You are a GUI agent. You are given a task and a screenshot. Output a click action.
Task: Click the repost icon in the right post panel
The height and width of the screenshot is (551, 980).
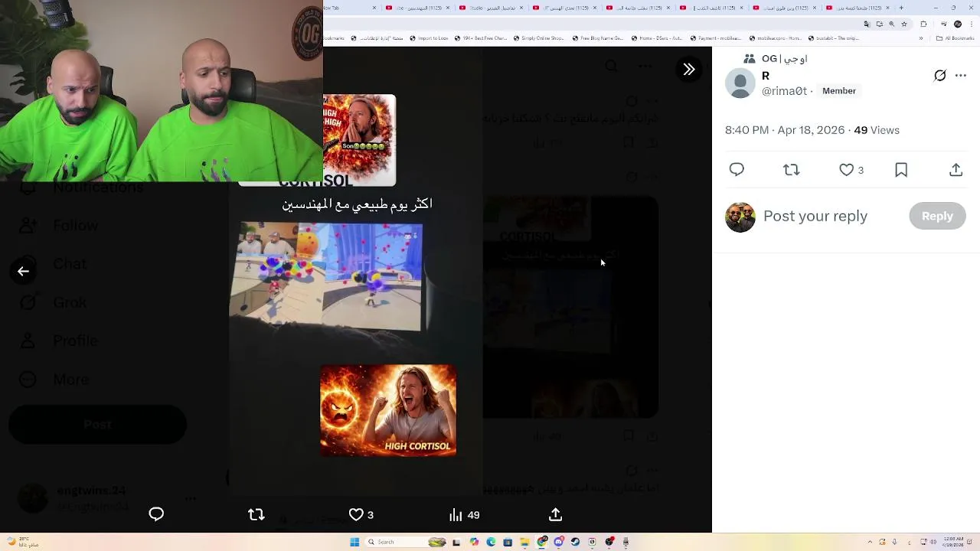coord(792,169)
